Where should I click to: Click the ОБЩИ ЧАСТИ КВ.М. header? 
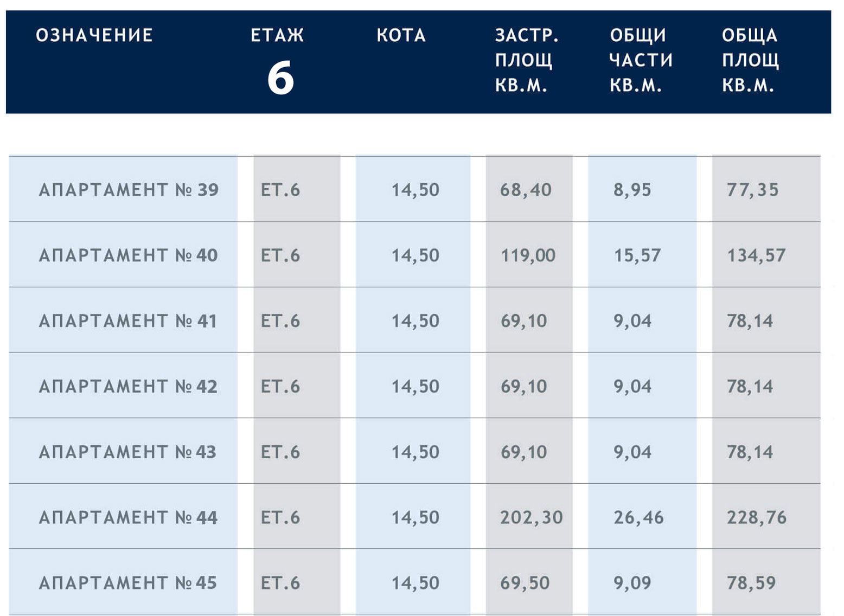click(641, 60)
